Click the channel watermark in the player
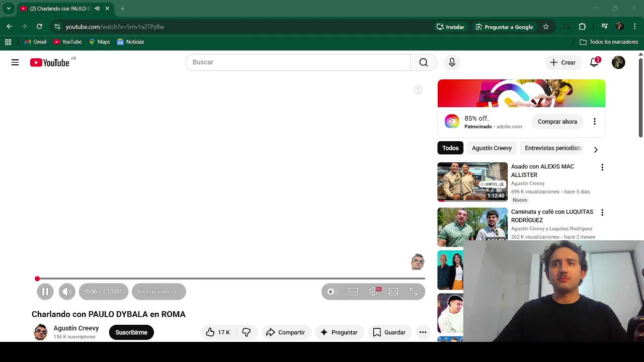Viewport: 644px width, 362px height. tap(418, 262)
